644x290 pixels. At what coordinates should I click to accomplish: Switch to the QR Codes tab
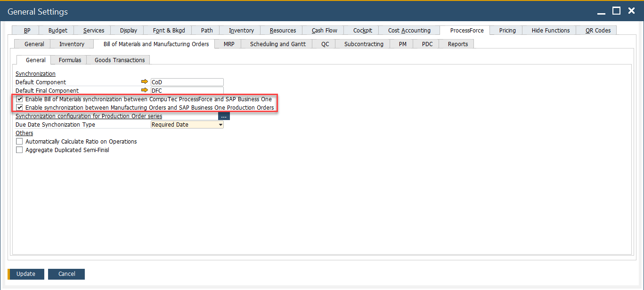click(598, 31)
